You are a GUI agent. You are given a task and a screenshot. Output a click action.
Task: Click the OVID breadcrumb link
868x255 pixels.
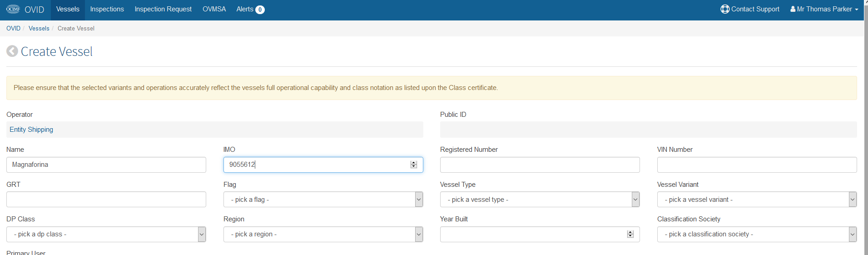[13, 28]
